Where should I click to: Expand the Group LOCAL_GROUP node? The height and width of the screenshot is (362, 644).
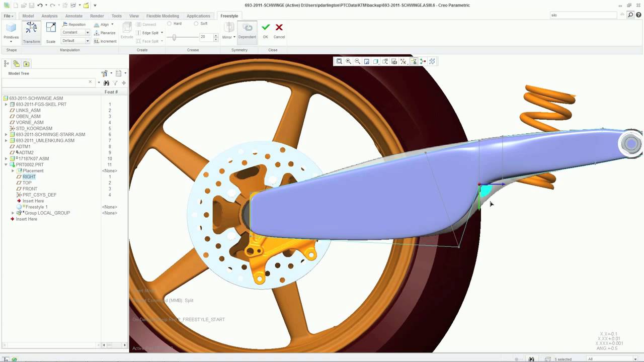pyautogui.click(x=13, y=213)
